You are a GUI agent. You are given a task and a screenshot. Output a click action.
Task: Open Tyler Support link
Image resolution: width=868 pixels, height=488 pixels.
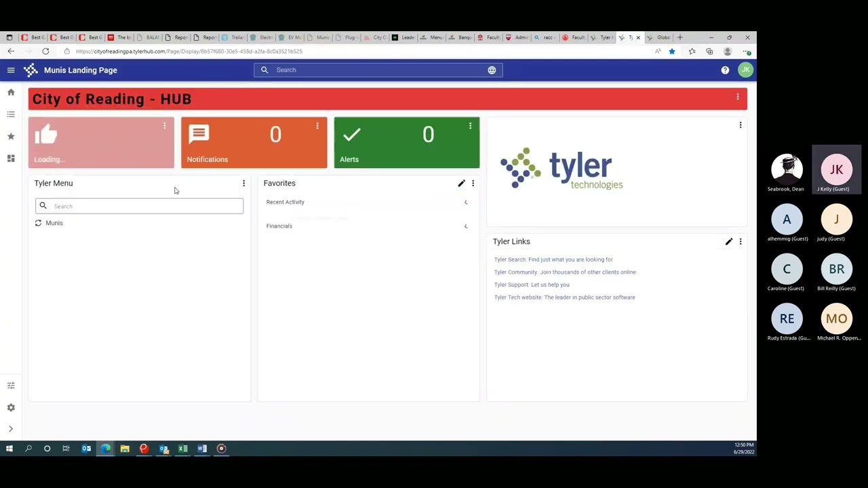532,285
